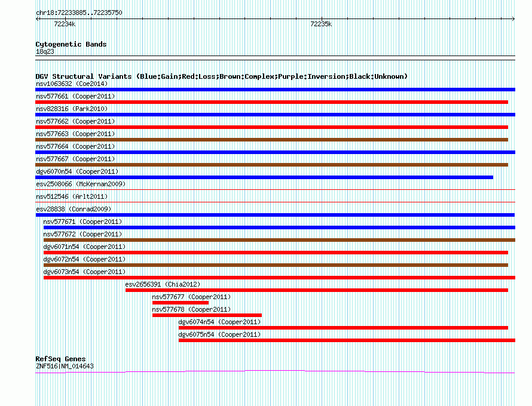Click the esv28838 (Conrad2009) label
Image resolution: width=532 pixels, height=406 pixels.
tap(74, 209)
